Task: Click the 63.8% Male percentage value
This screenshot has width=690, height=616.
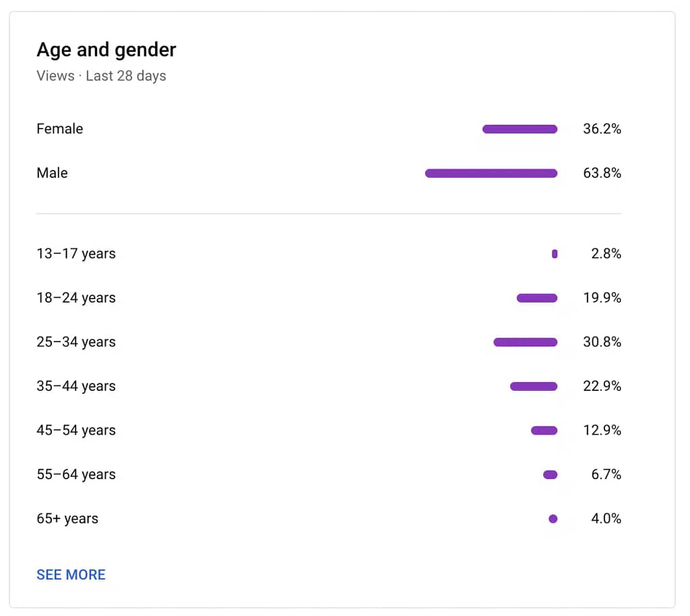Action: click(x=602, y=173)
